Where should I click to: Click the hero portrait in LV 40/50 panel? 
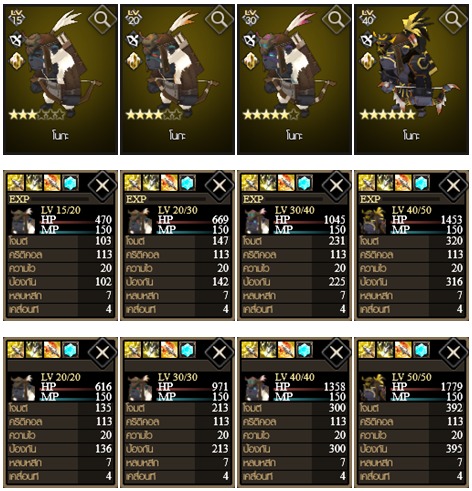[373, 221]
